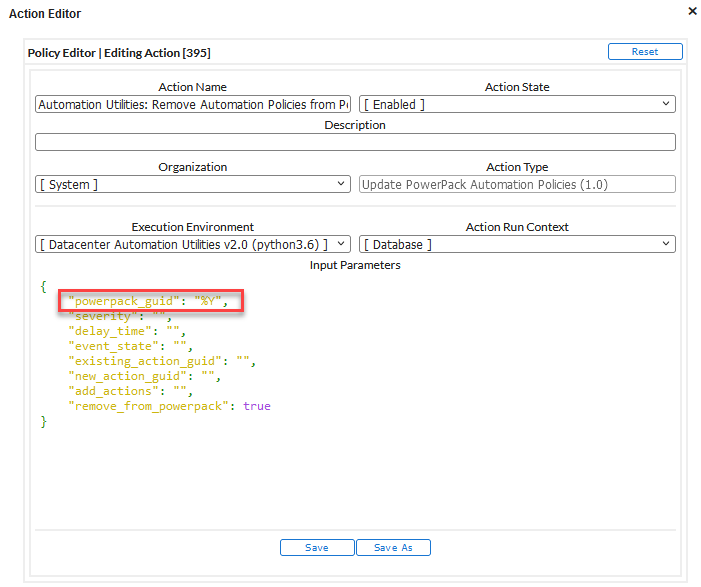701x587 pixels.
Task: Select the Action Type field
Action: 517,184
